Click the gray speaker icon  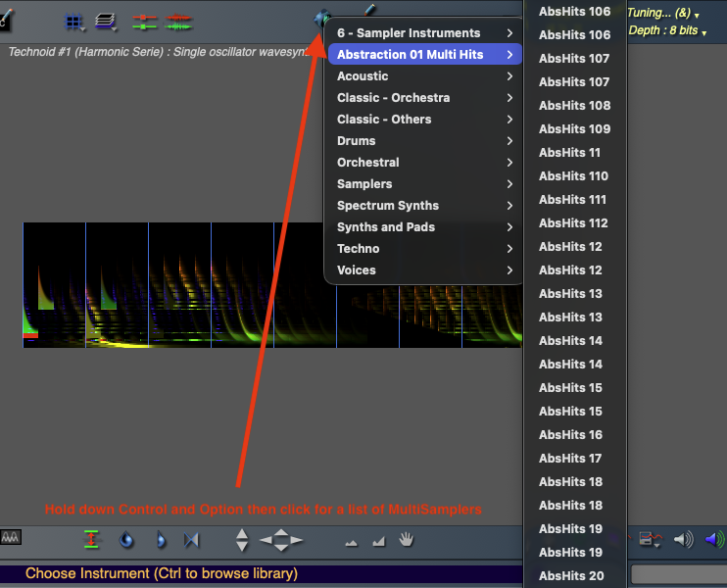click(x=684, y=539)
